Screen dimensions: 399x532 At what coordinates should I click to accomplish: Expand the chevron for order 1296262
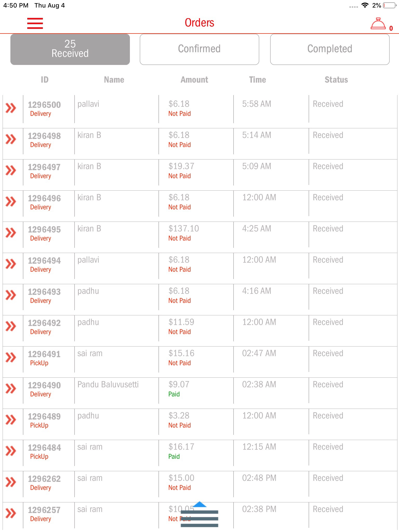click(x=11, y=482)
